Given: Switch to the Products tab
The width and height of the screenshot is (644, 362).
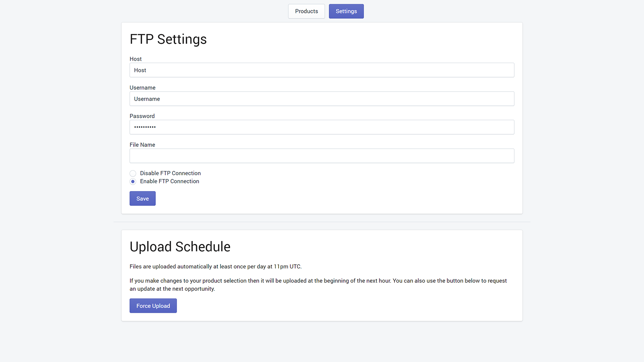Looking at the screenshot, I should pos(306,11).
